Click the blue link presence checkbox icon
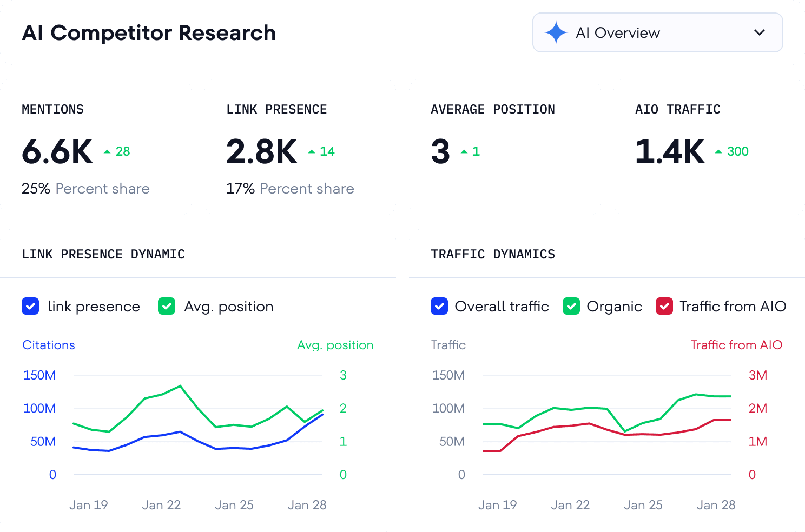Viewport: 805px width, 532px height. tap(30, 306)
